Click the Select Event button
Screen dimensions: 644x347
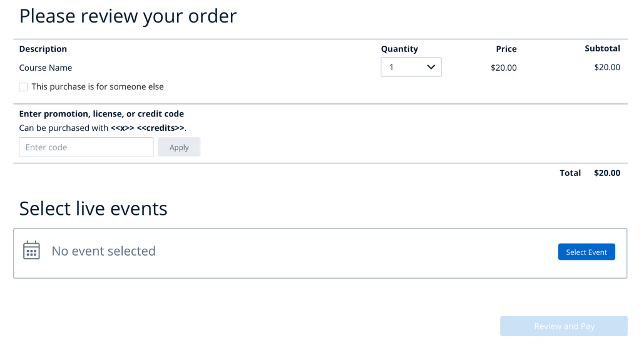click(586, 252)
